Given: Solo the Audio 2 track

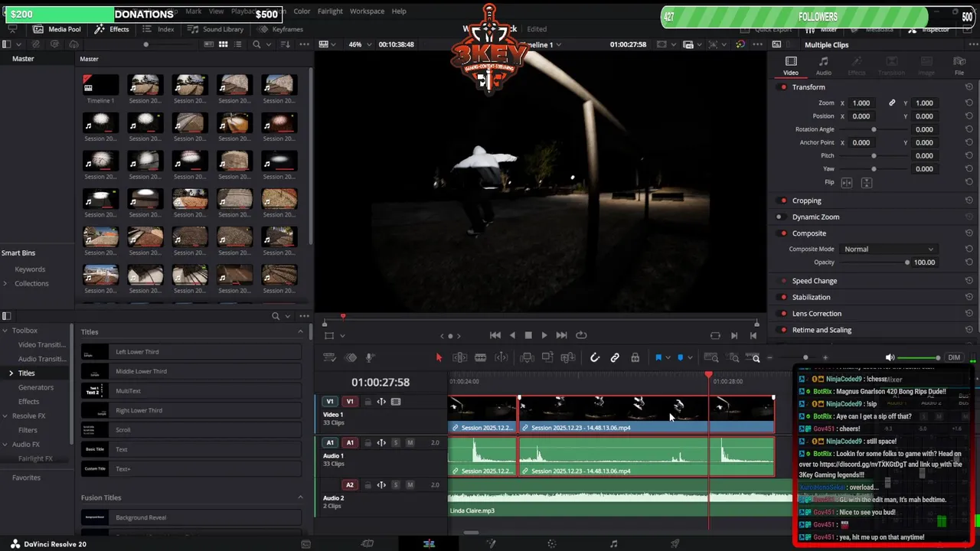Looking at the screenshot, I should (396, 484).
